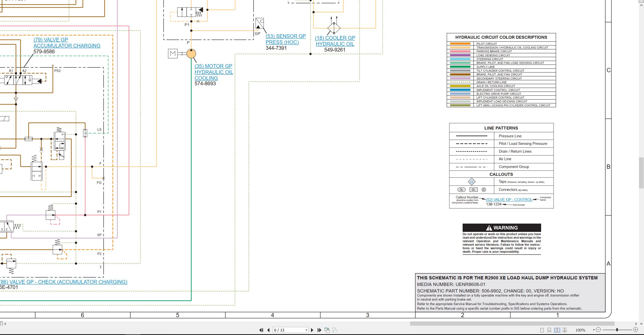644x335 pixels.
Task: Click the oil cooler diamond symbol
Action: coord(334,28)
